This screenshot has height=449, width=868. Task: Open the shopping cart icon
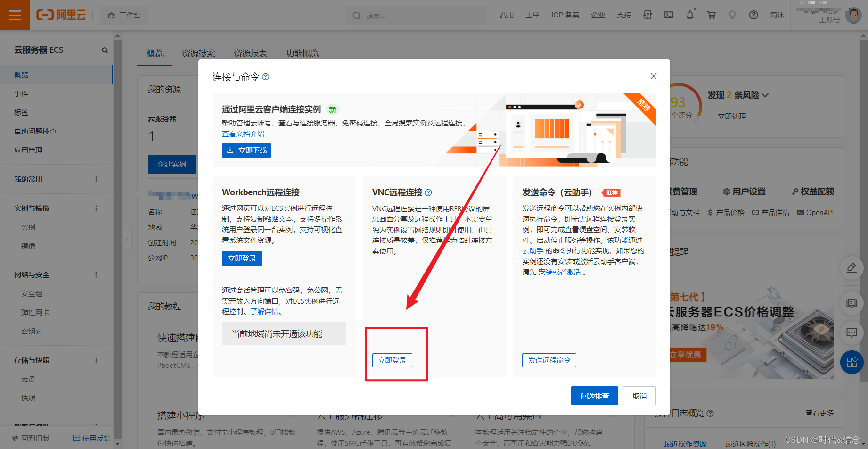(711, 15)
